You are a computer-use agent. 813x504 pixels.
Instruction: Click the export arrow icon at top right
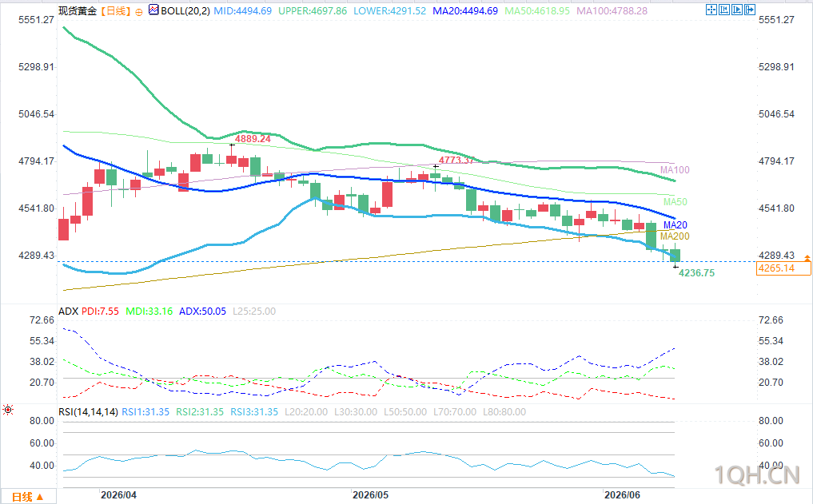point(750,10)
